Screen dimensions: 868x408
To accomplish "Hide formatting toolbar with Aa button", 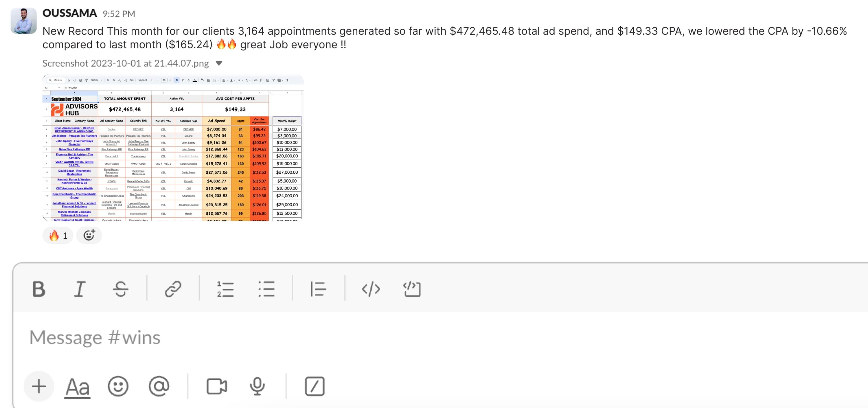I will coord(78,387).
